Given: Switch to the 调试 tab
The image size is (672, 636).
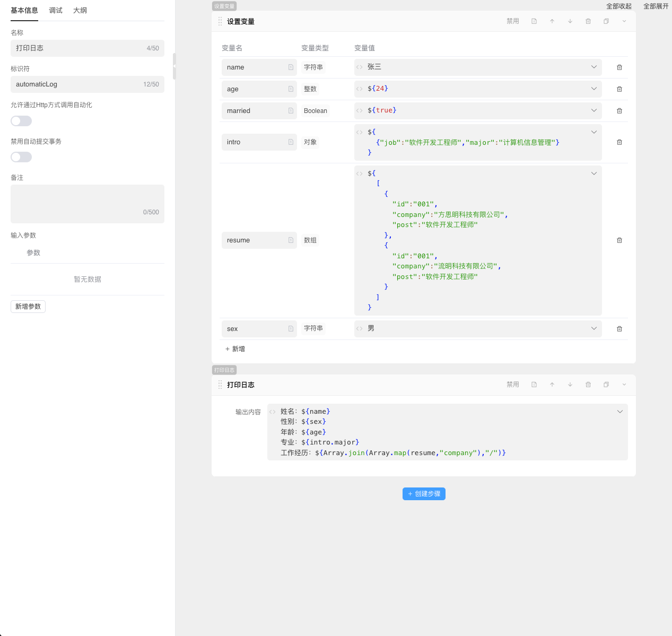Looking at the screenshot, I should click(x=56, y=11).
